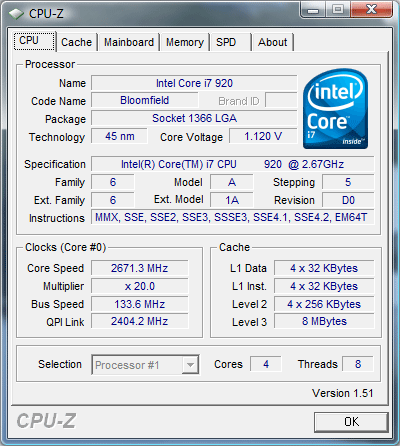Viewport: 400px width, 446px height.
Task: Click the OK button
Action: pyautogui.click(x=351, y=422)
